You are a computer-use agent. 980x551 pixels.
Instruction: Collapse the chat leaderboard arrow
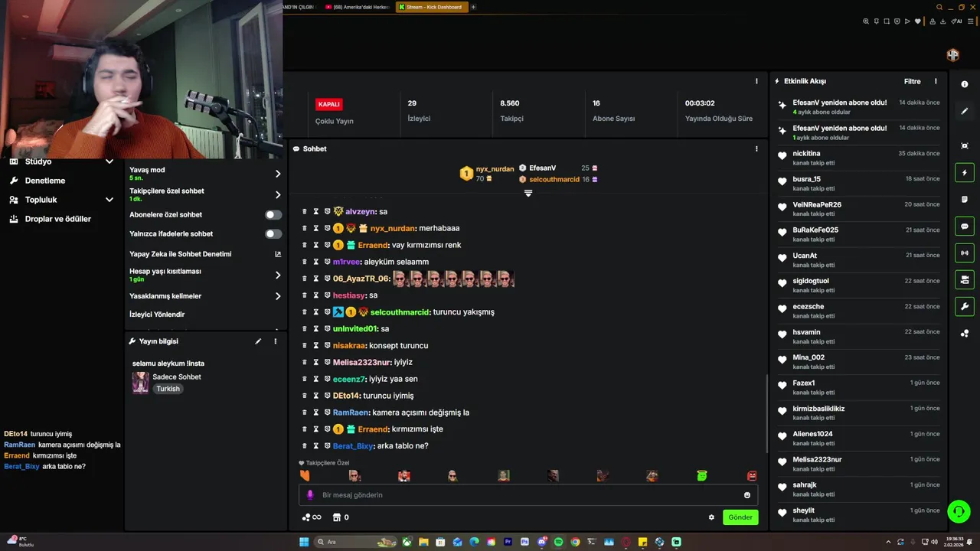(x=528, y=193)
